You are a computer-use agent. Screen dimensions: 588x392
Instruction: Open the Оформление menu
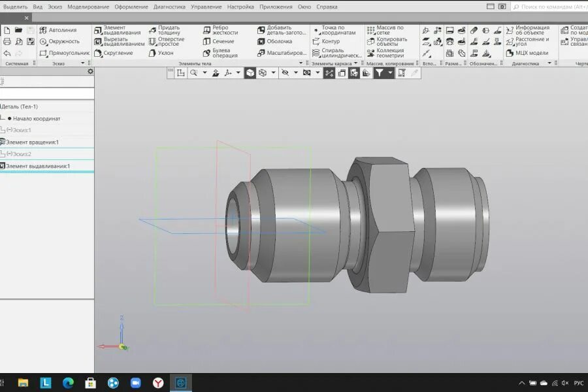tap(131, 7)
